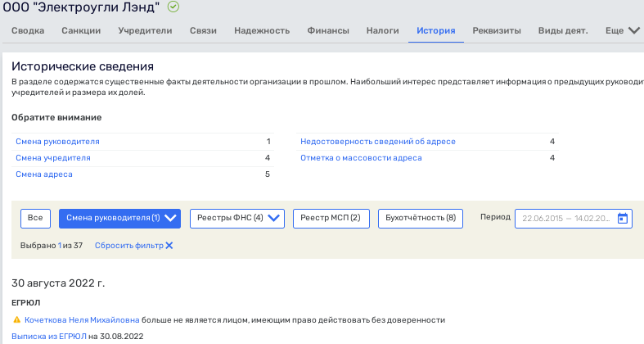This screenshot has height=344, width=644.
Task: Open the Виды деят. tab
Action: 563,30
